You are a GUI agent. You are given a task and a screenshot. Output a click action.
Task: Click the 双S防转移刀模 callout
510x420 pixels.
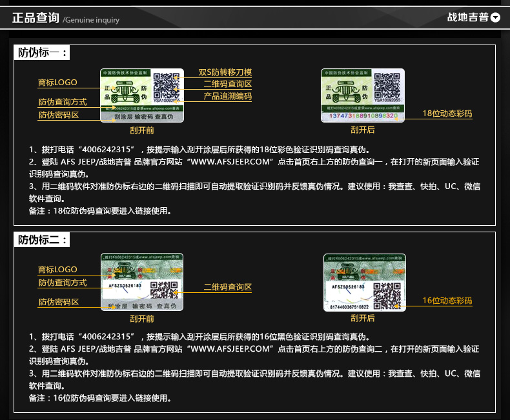(x=225, y=72)
